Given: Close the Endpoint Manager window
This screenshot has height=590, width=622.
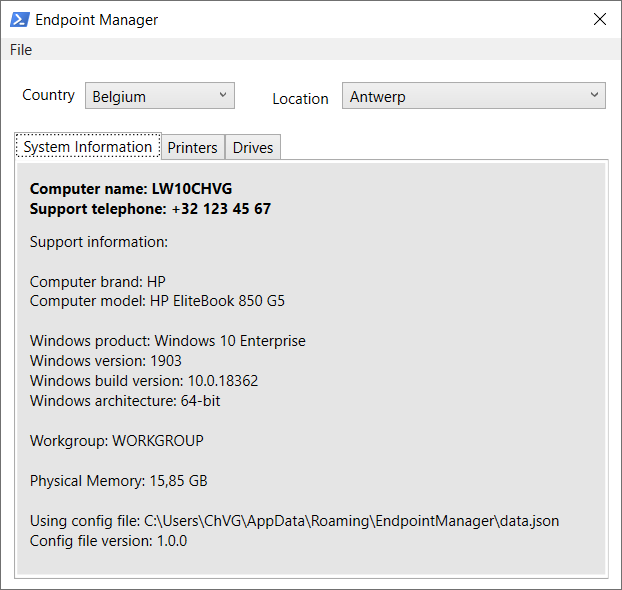Looking at the screenshot, I should (600, 19).
